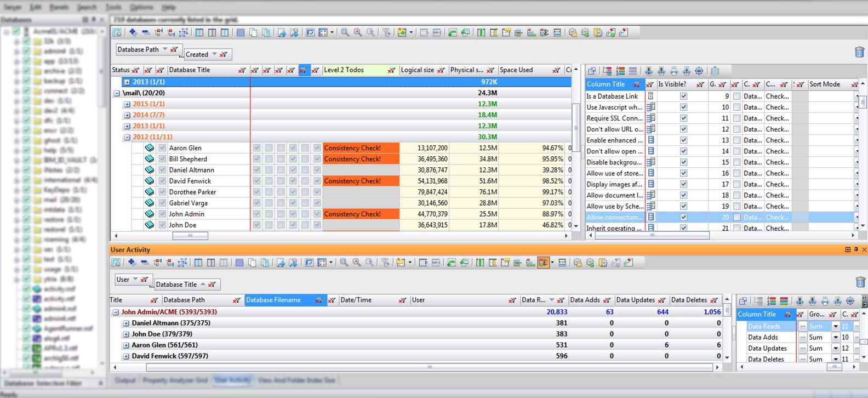Viewport: 868px width, 398px height.
Task: Click the trash bin icon of the User Activity grid
Action: (x=860, y=282)
